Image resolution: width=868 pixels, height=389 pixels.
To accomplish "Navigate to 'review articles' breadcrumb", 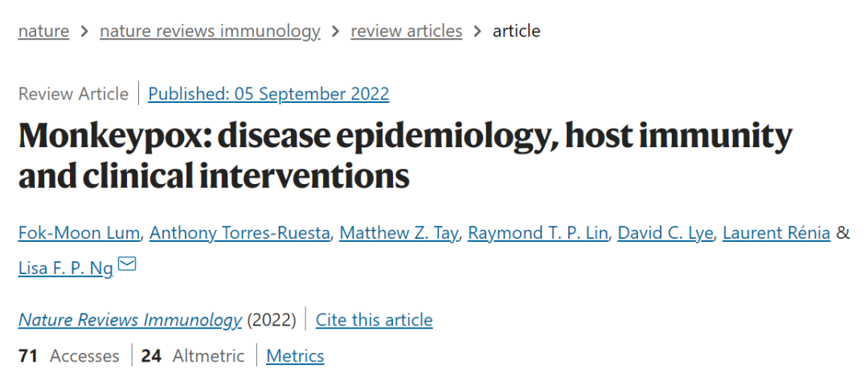I will [x=406, y=31].
